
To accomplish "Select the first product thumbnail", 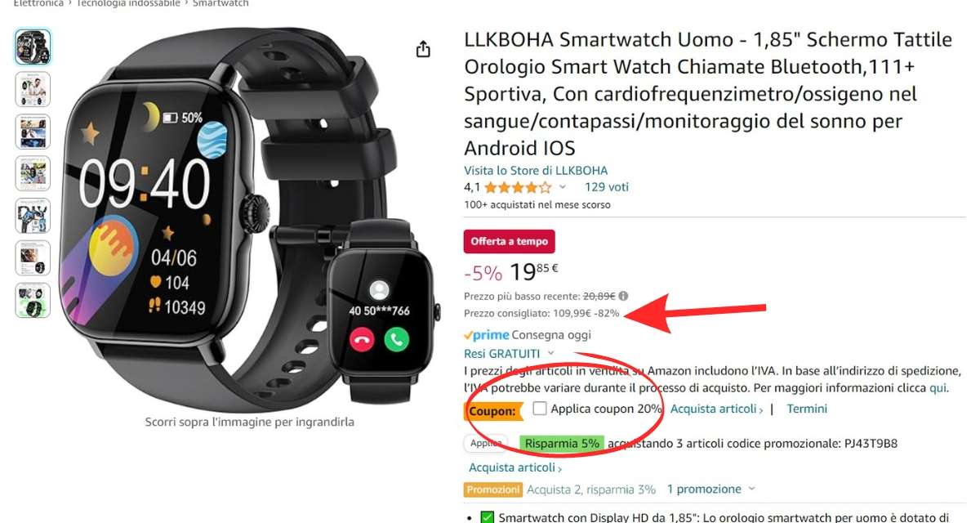I will pyautogui.click(x=33, y=47).
